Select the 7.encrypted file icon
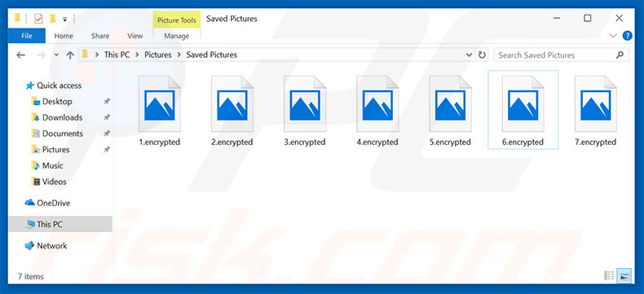Viewport: 644px width, 294px height. point(596,103)
